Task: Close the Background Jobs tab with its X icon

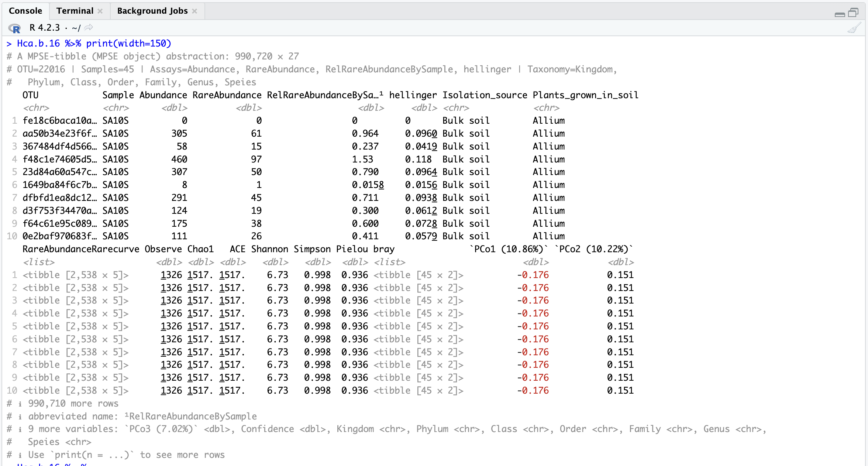Action: (195, 11)
